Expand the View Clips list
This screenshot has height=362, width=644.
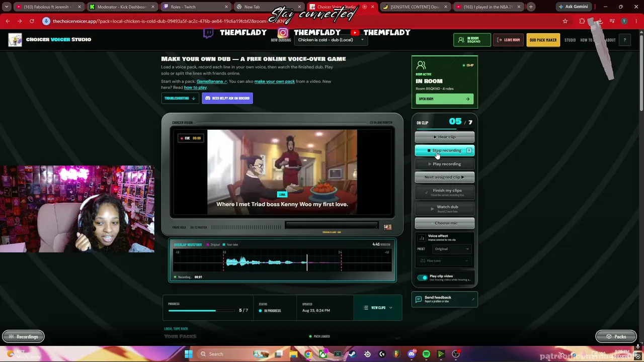pos(378,308)
